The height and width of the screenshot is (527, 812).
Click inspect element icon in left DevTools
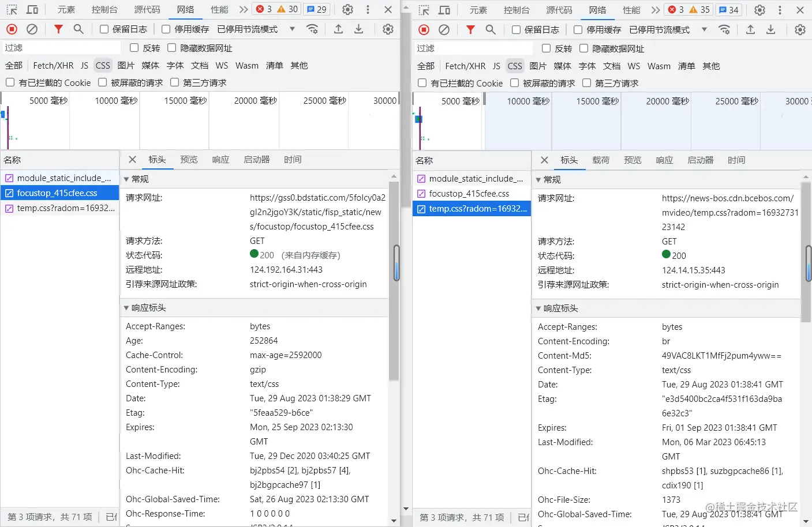12,9
